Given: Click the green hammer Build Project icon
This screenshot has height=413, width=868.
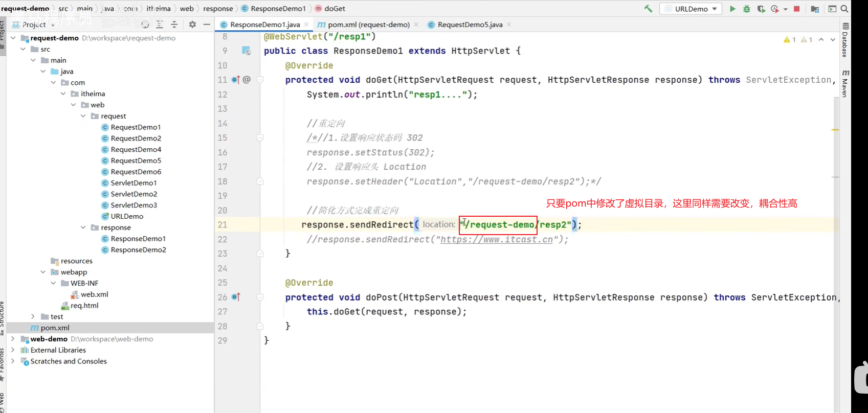Looking at the screenshot, I should coord(648,9).
